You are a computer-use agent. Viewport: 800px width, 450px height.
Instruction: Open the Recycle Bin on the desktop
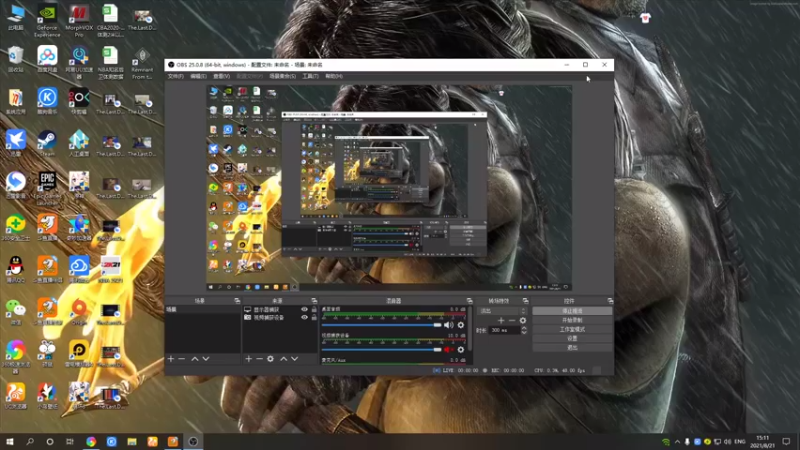(16, 59)
